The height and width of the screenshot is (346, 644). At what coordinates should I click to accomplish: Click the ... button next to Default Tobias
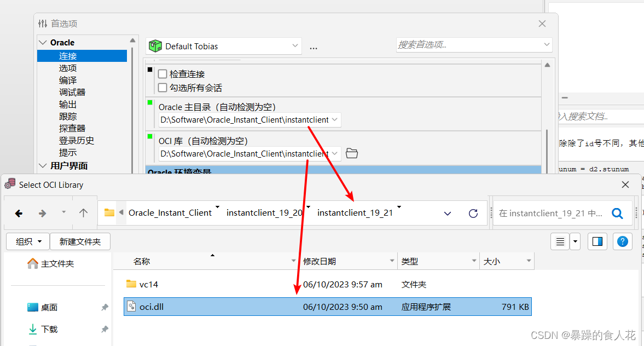point(313,48)
